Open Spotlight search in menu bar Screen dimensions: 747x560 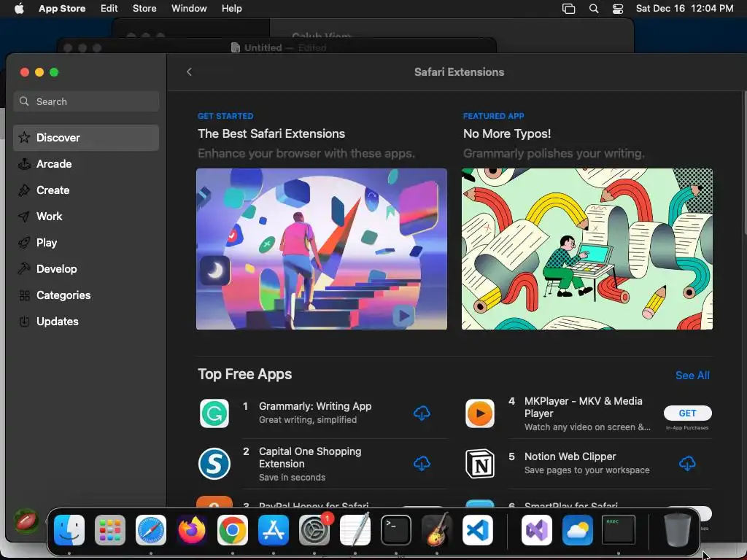point(594,9)
